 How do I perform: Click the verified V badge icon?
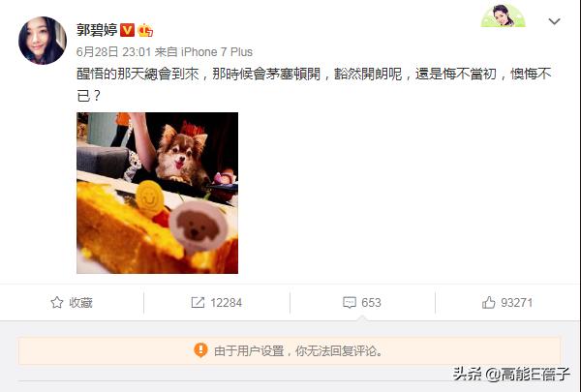[x=127, y=30]
